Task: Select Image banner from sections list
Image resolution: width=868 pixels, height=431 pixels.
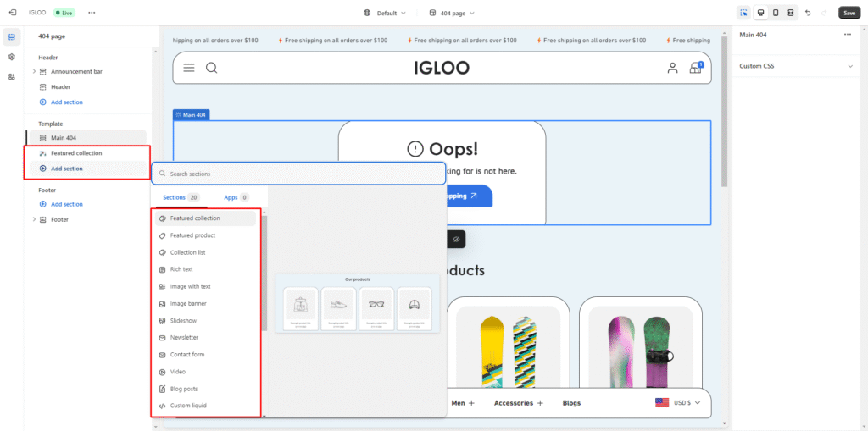Action: 188,304
